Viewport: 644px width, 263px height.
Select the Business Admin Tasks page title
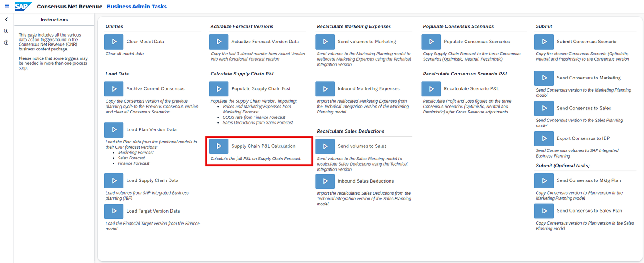point(137,7)
